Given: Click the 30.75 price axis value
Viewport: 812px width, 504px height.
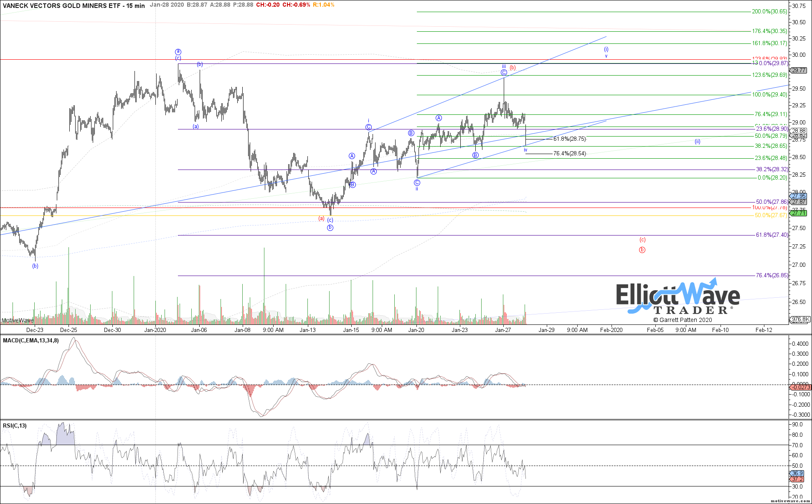Looking at the screenshot, I should (799, 6).
